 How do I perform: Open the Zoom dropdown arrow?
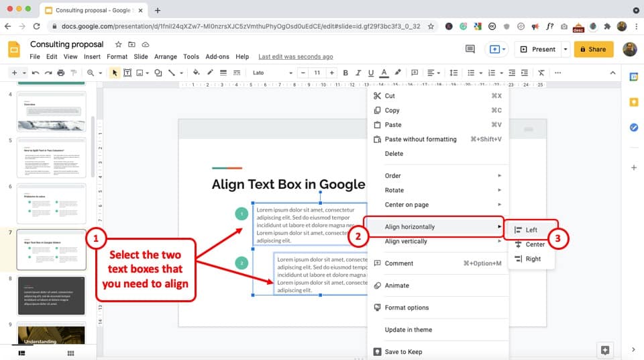(x=100, y=73)
